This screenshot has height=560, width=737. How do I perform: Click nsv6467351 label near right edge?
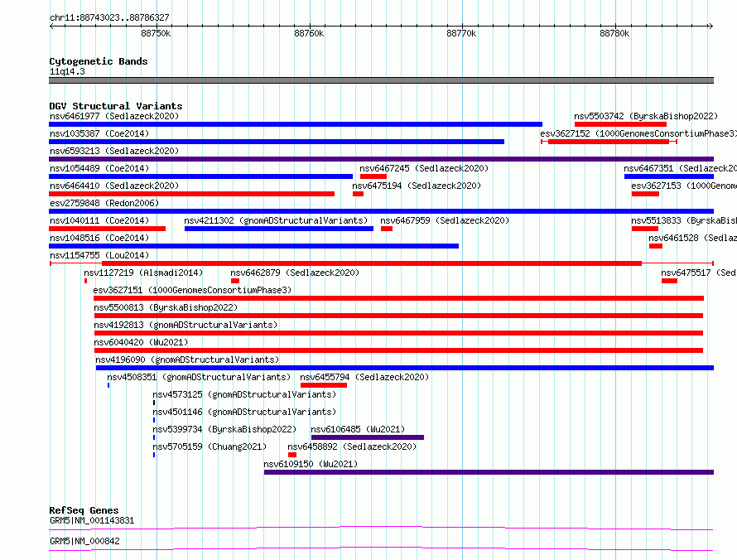click(680, 168)
